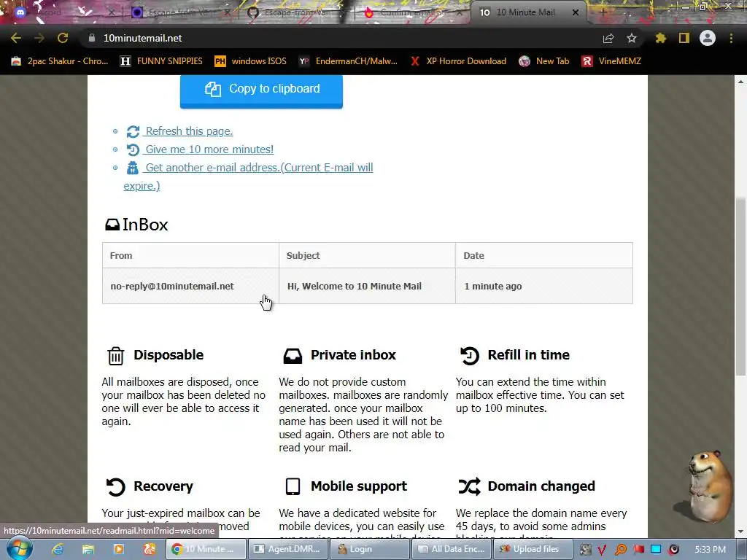Open the FUNNY SNIPPIES bookmark

coord(161,61)
